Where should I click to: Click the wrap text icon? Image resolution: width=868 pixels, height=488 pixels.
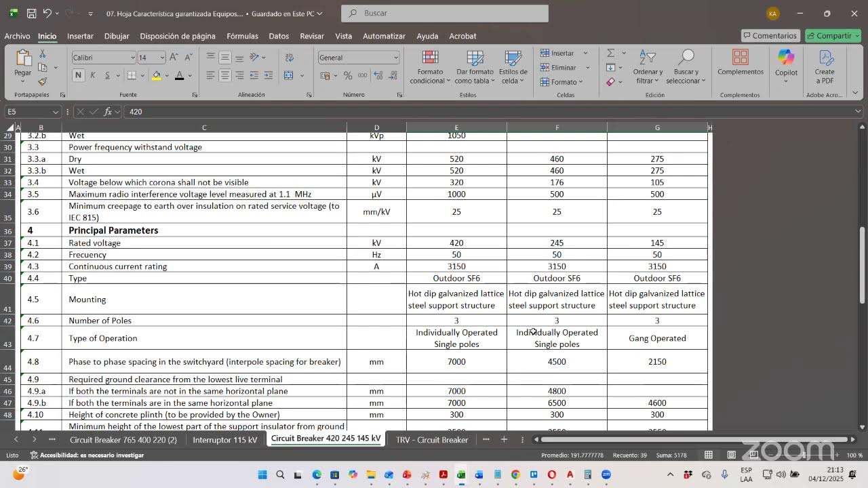pyautogui.click(x=290, y=58)
